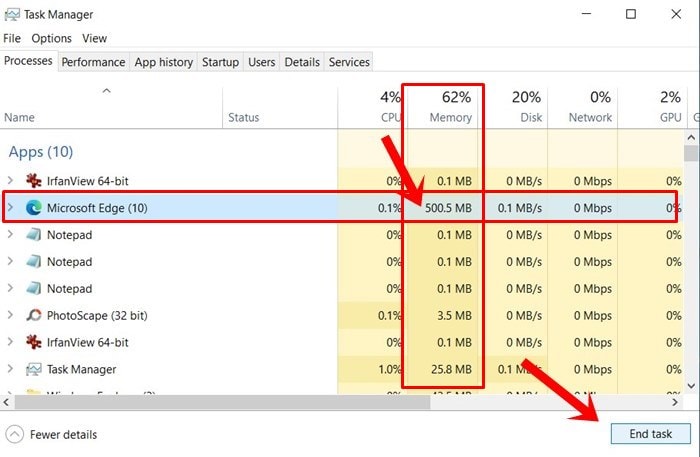
Task: Open the Options menu
Action: point(51,38)
